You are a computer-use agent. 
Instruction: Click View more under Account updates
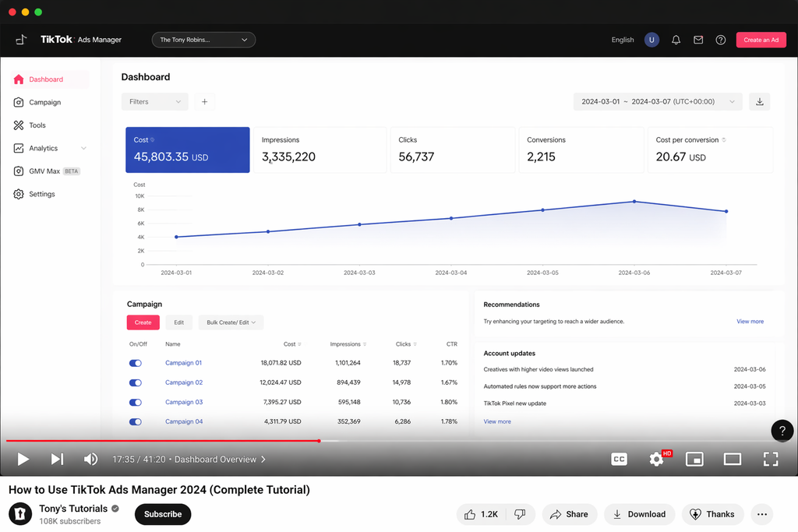497,421
